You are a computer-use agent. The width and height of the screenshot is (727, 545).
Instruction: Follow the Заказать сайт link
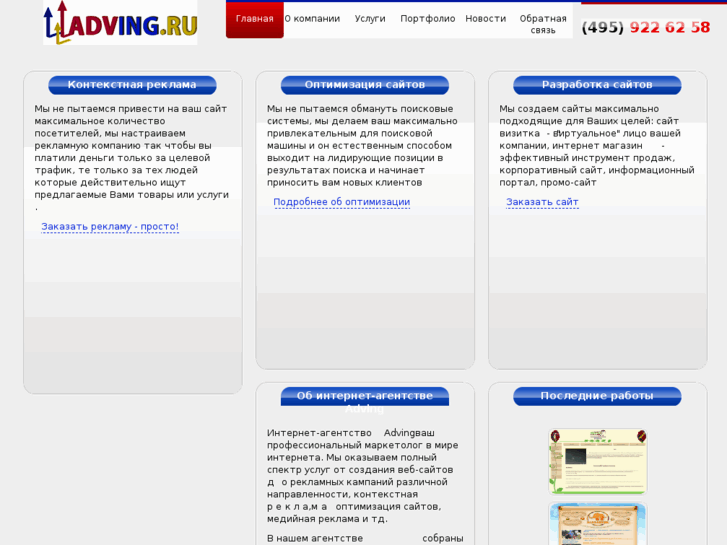point(542,202)
